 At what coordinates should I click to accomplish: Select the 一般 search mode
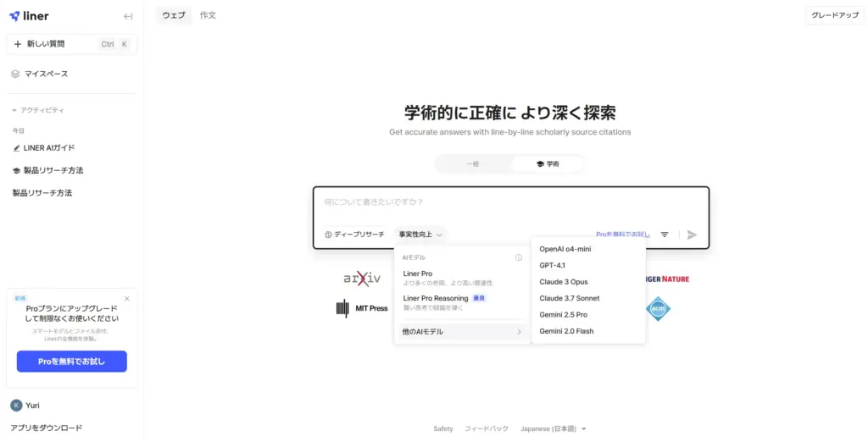472,164
